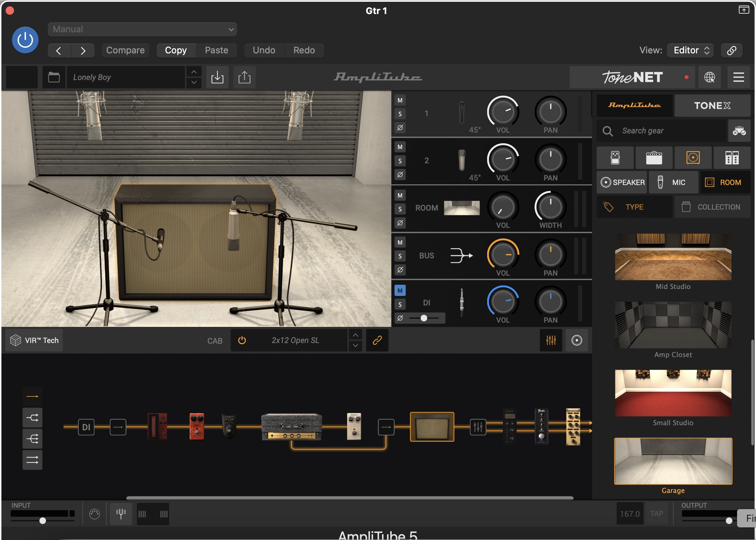This screenshot has height=540, width=756.
Task: Open the tuner fork icon
Action: 121,514
